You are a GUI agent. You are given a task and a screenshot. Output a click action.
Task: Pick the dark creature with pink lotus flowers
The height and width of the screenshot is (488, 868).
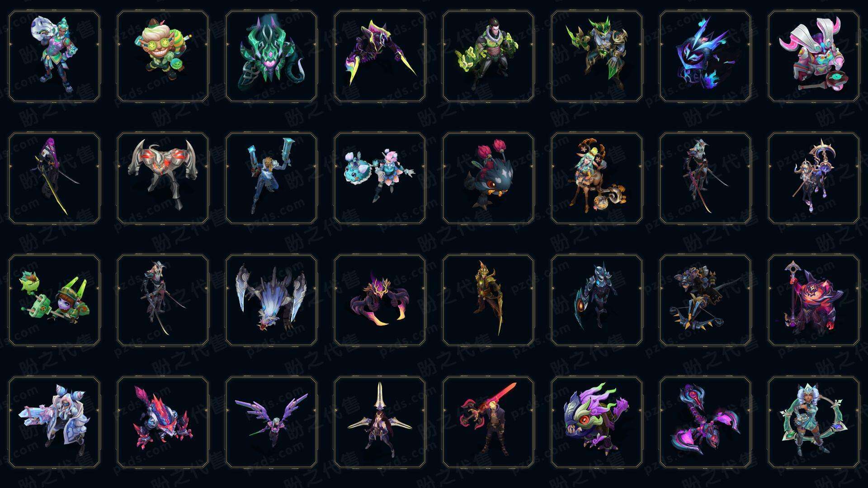coord(488,178)
